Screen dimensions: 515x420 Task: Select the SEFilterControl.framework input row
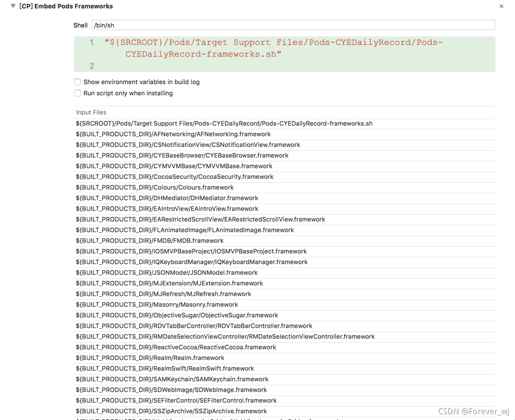pyautogui.click(x=284, y=401)
